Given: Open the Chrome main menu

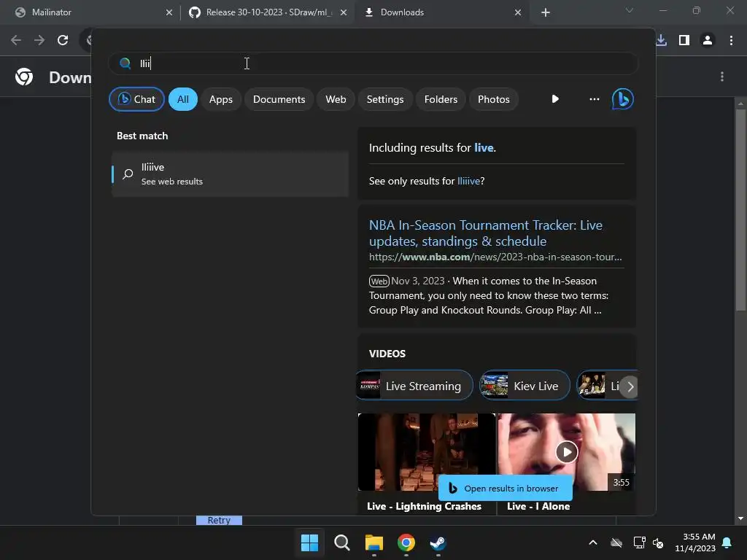Looking at the screenshot, I should (x=731, y=40).
